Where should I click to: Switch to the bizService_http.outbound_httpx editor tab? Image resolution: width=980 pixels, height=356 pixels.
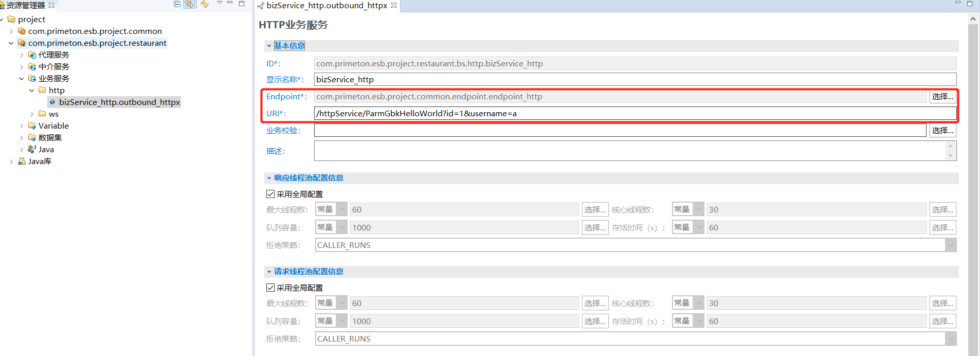(x=326, y=6)
